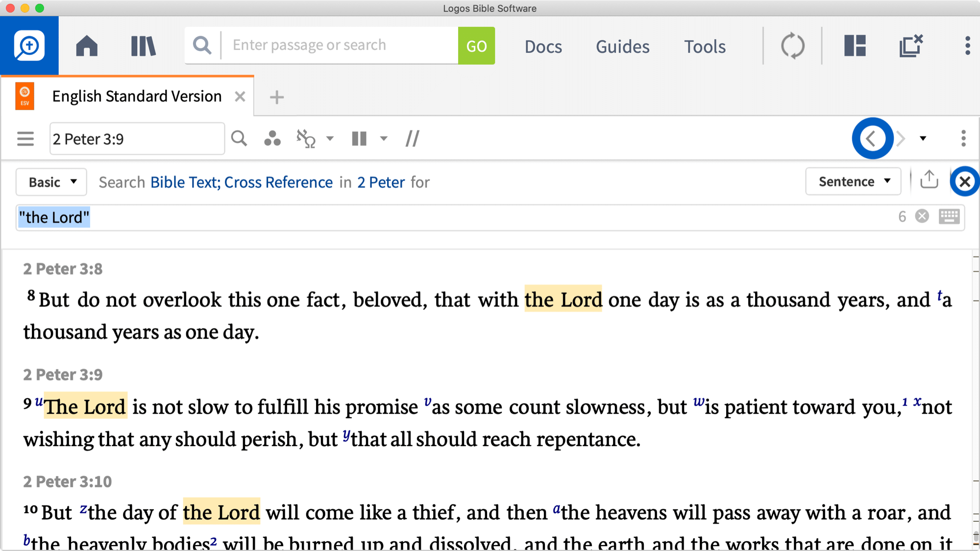Click the interlinear icon

(x=306, y=139)
